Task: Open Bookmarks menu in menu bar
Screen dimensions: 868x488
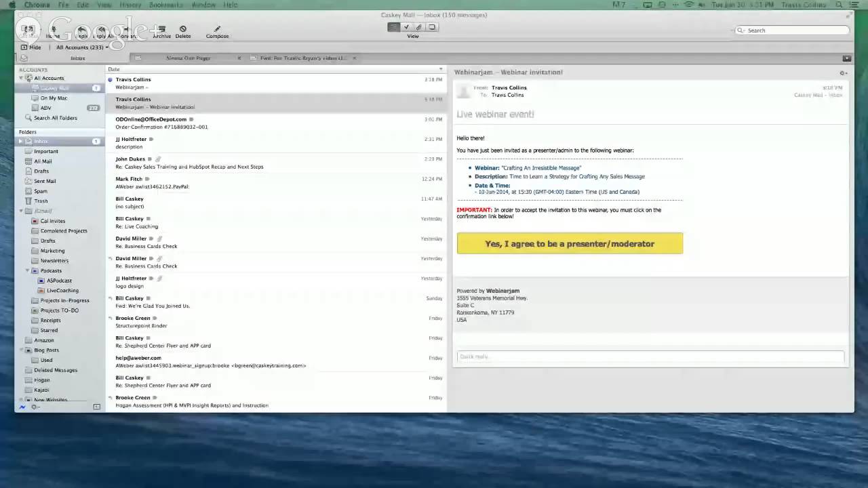Action: coord(166,5)
